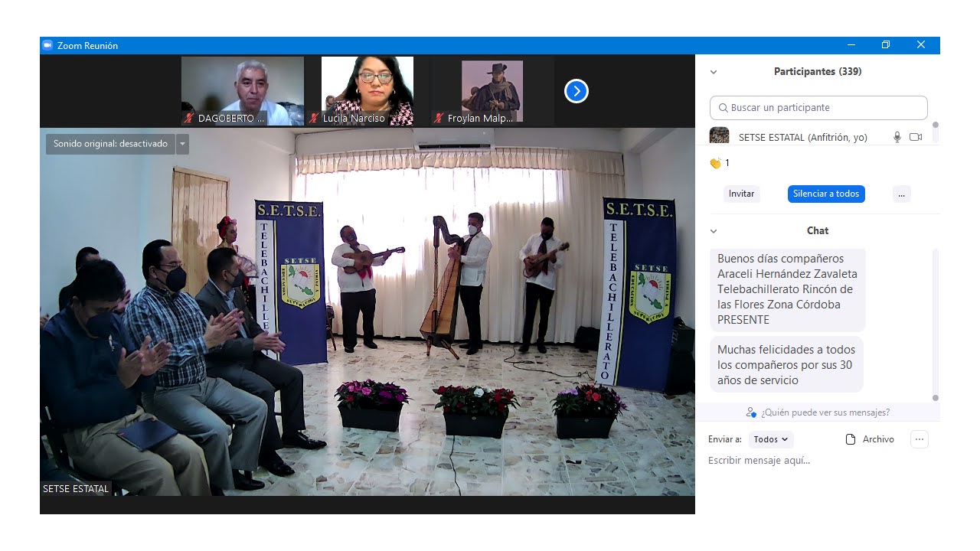Click muted mic icon on DAGOBERTO thumbnail

click(x=188, y=119)
